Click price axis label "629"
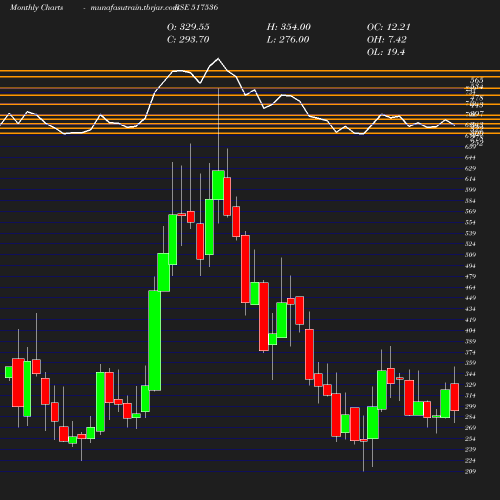 click(470, 168)
